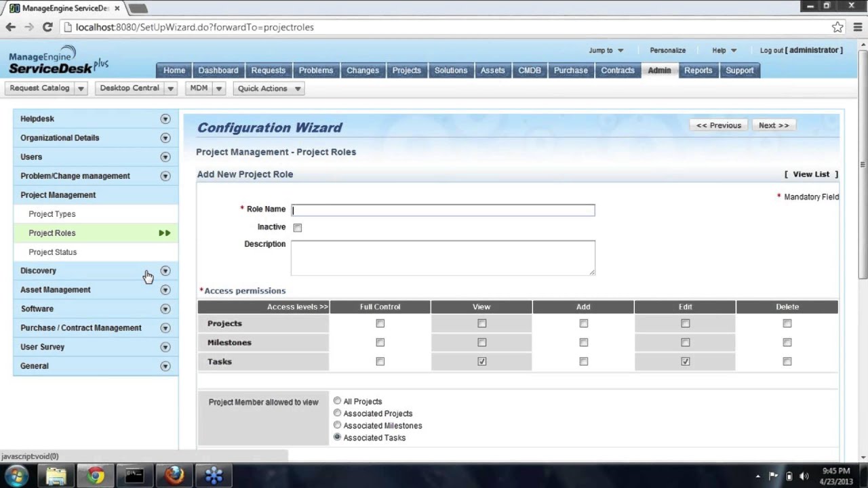Click the volume speaker tray icon

804,476
